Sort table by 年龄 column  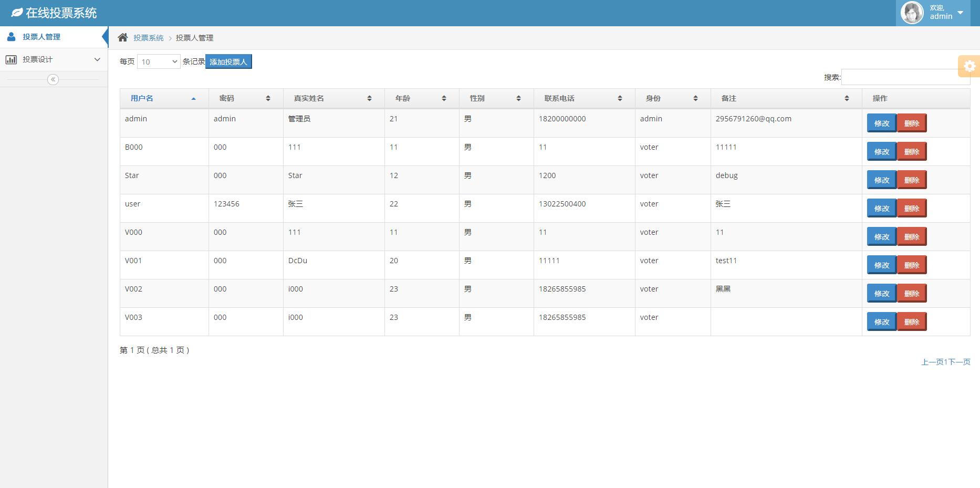[x=444, y=99]
